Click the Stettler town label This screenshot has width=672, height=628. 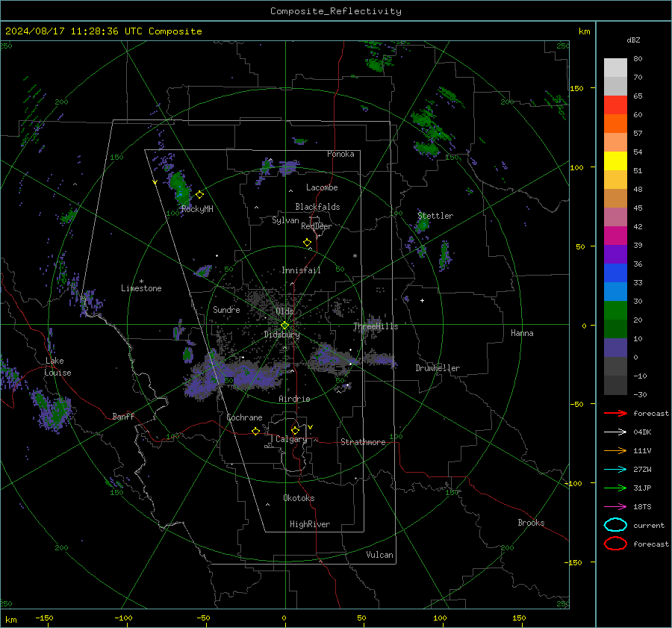pyautogui.click(x=435, y=216)
